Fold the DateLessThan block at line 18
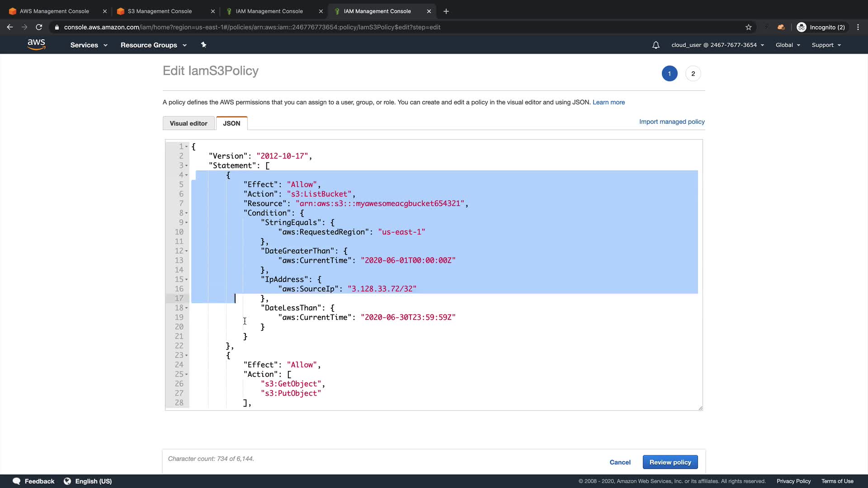 click(x=186, y=308)
